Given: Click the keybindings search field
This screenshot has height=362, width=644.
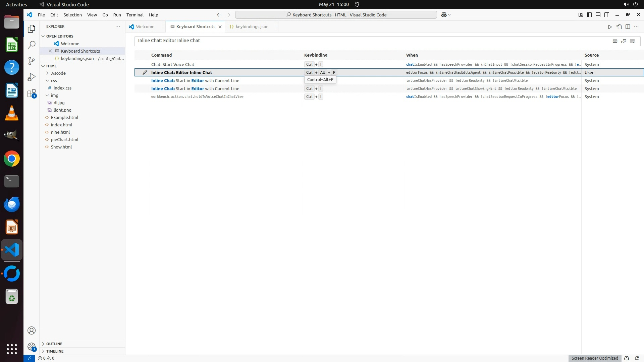Looking at the screenshot, I should pos(369,41).
